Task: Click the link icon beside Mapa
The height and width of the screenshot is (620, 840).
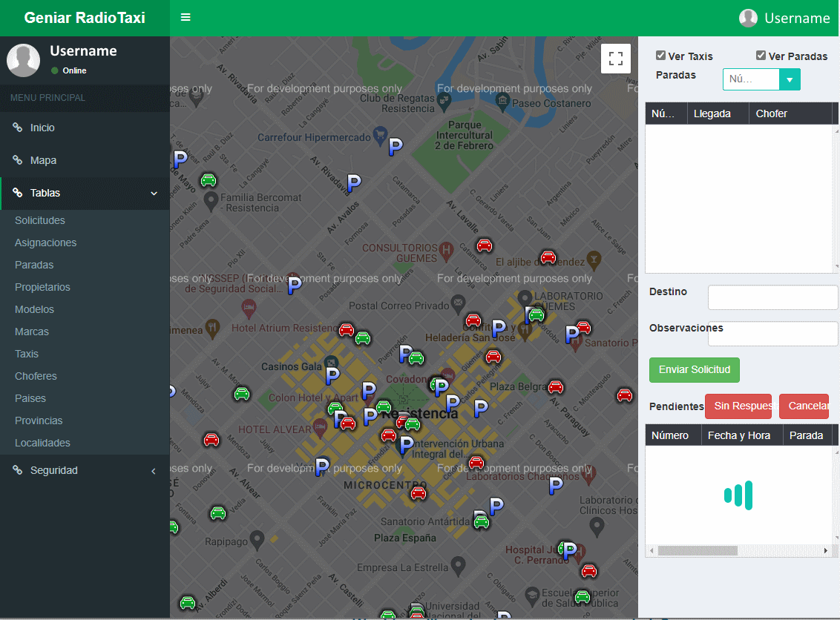Action: click(18, 160)
